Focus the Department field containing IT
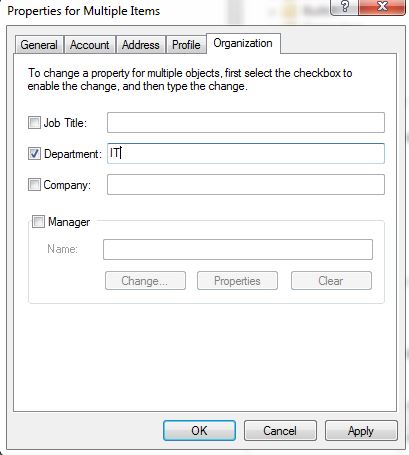The height and width of the screenshot is (455, 409). pos(246,153)
